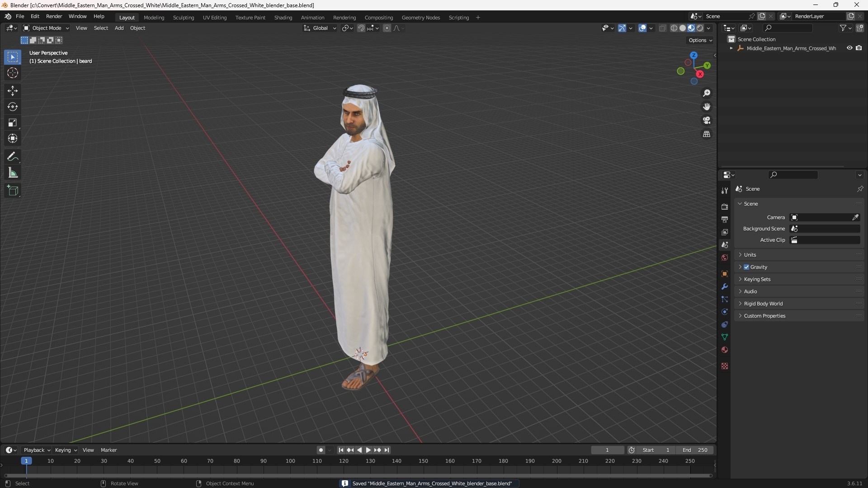This screenshot has height=488, width=868.
Task: Open the File menu
Action: pos(20,16)
